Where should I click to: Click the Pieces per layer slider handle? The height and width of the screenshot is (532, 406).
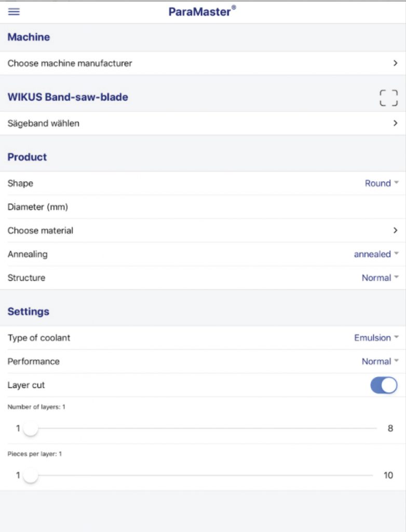[31, 475]
